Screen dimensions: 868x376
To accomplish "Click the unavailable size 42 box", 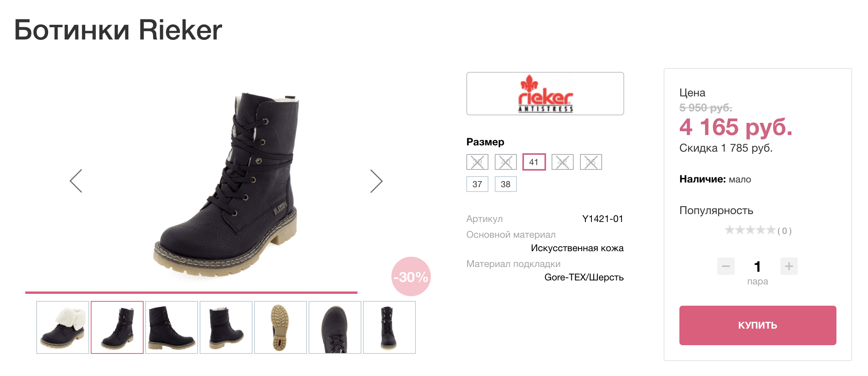I will click(x=562, y=162).
